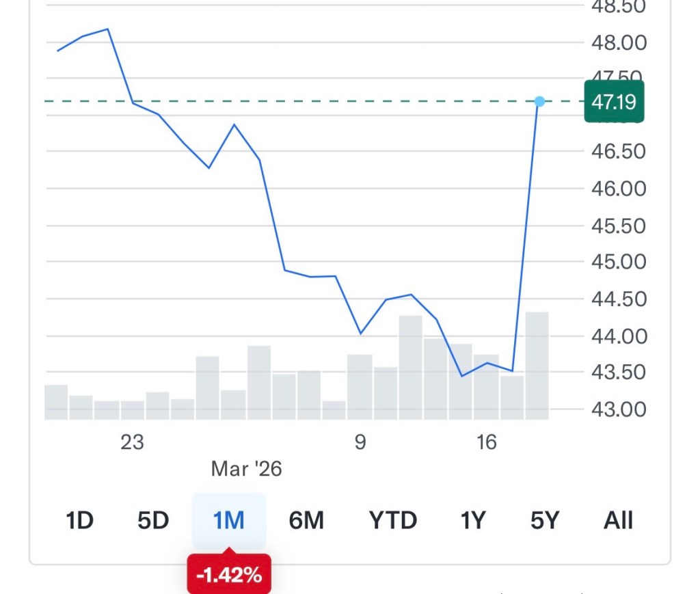
Task: Click the rightmost volume bar
Action: tap(537, 366)
